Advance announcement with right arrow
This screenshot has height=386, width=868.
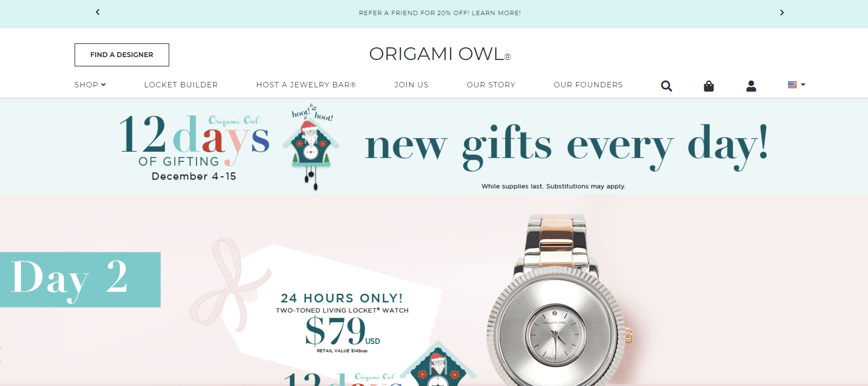pos(782,12)
